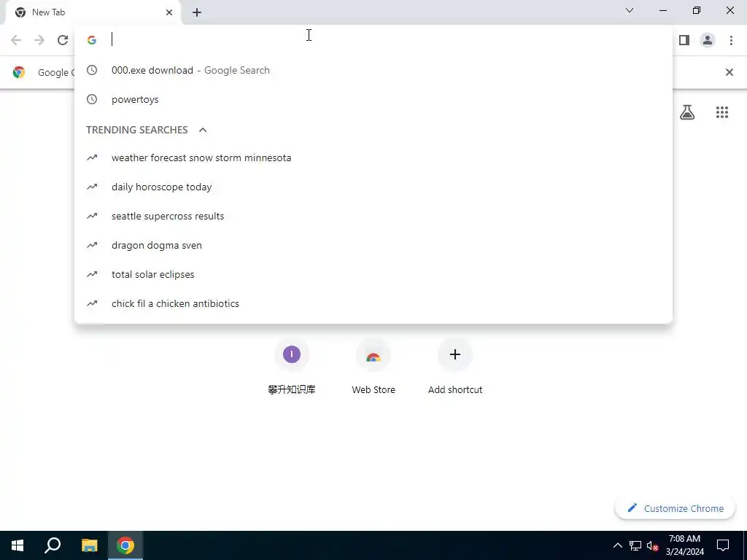Viewport: 747px width, 560px height.
Task: Click the clock icon beside powertoys
Action: pyautogui.click(x=92, y=99)
